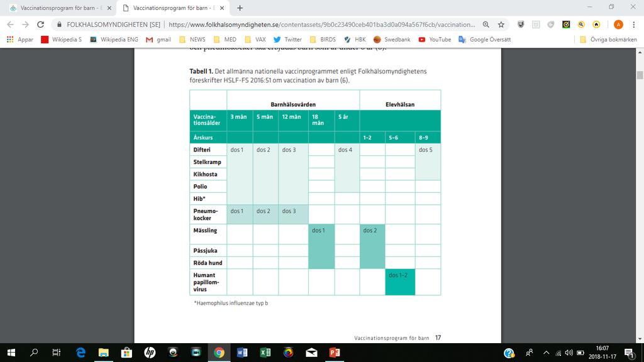This screenshot has height=362, width=644.
Task: Expand the Övriga bokmärken folder
Action: (x=608, y=40)
